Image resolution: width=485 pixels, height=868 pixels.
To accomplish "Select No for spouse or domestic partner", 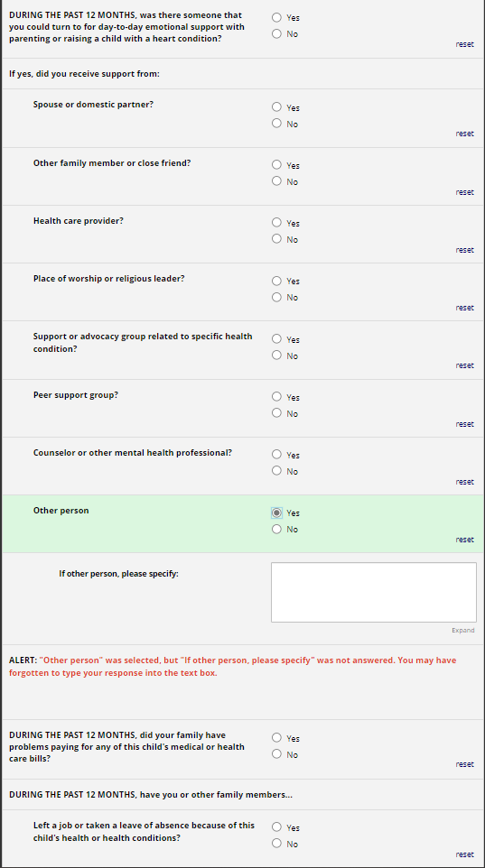I will (276, 124).
